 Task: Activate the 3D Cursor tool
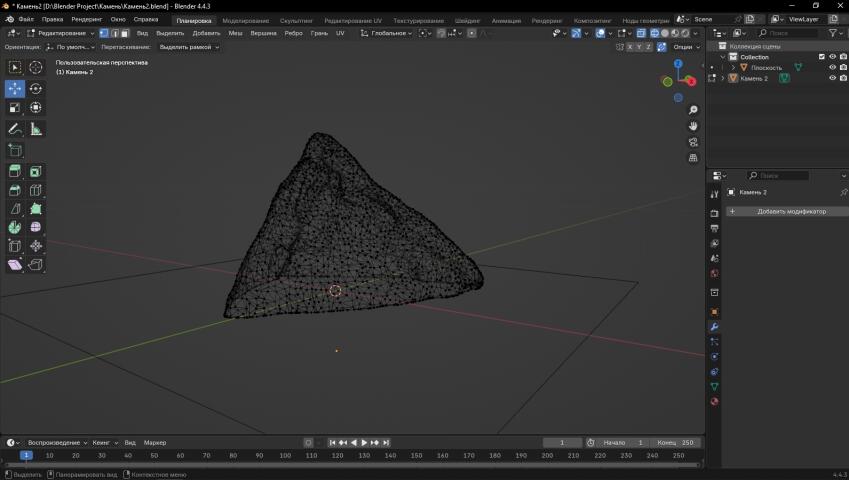click(36, 67)
